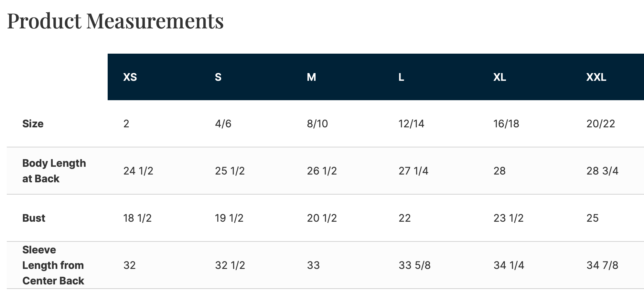The height and width of the screenshot is (298, 644).
Task: Click bust value 23 1/2
Action: coord(508,218)
